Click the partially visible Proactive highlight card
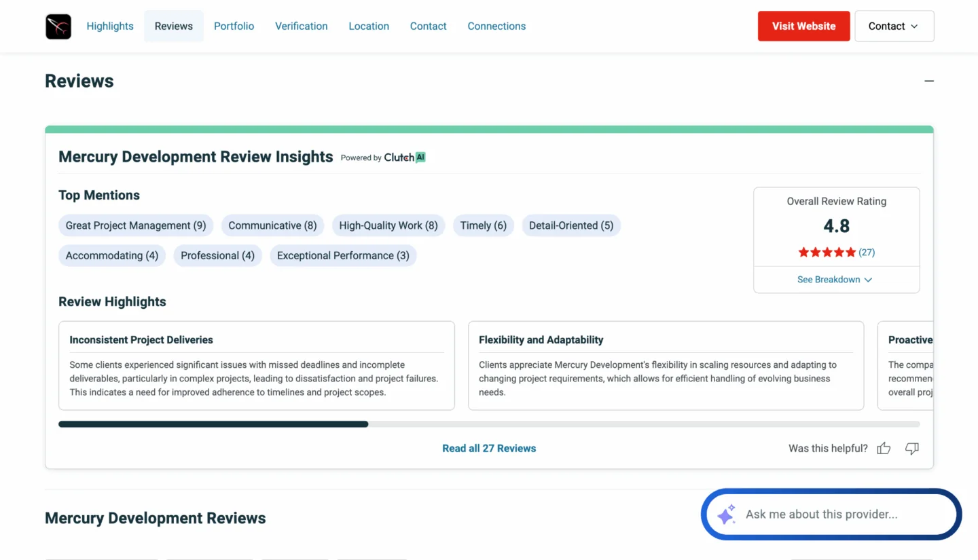This screenshot has height=560, width=978. click(906, 365)
